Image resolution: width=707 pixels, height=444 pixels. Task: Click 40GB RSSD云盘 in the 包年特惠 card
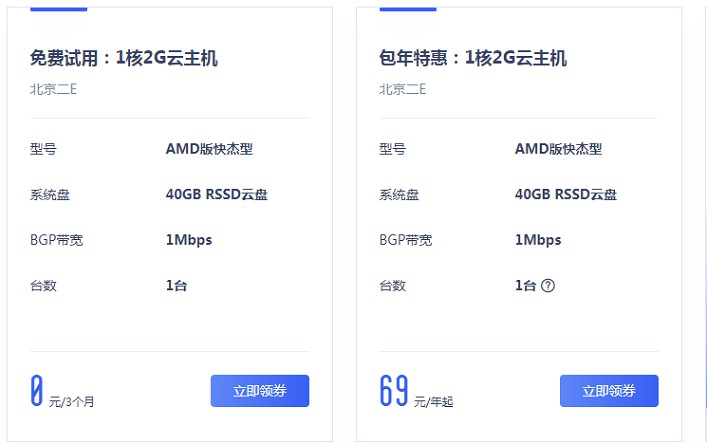[565, 195]
